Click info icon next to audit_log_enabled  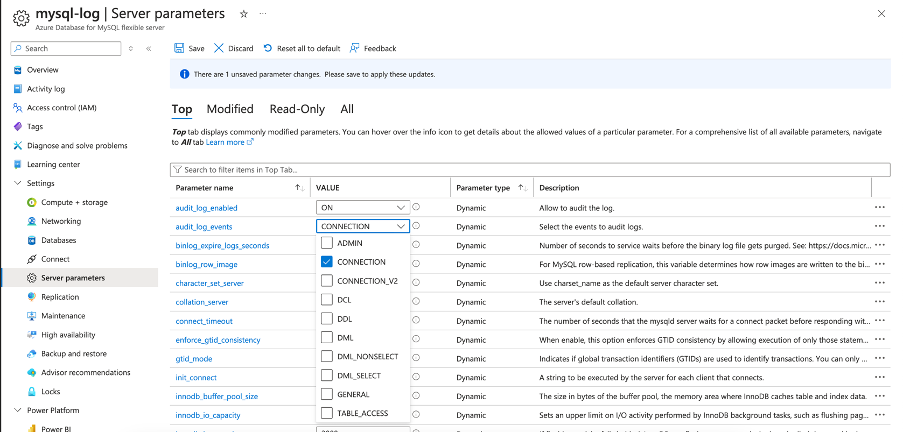click(x=416, y=207)
